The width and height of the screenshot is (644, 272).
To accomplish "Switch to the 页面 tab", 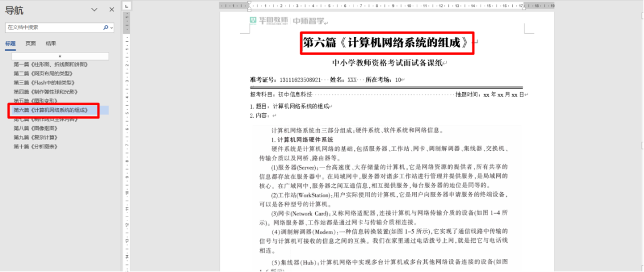I will point(31,43).
